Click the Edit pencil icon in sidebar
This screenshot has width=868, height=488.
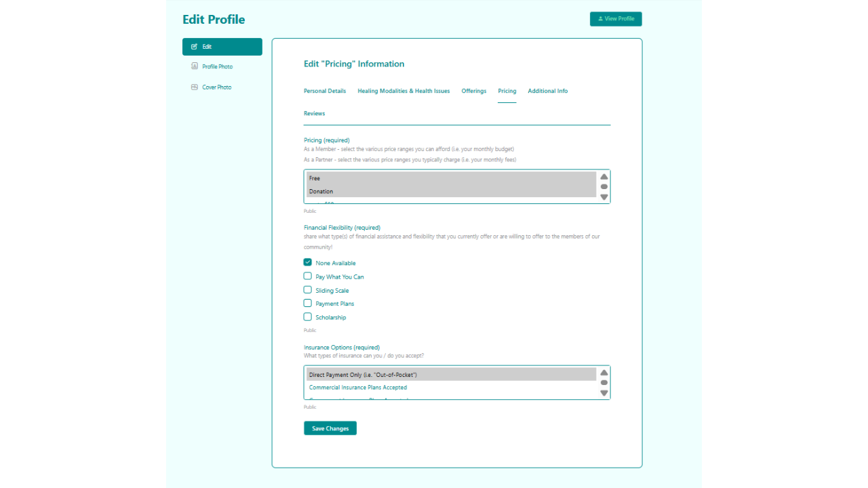pyautogui.click(x=195, y=47)
